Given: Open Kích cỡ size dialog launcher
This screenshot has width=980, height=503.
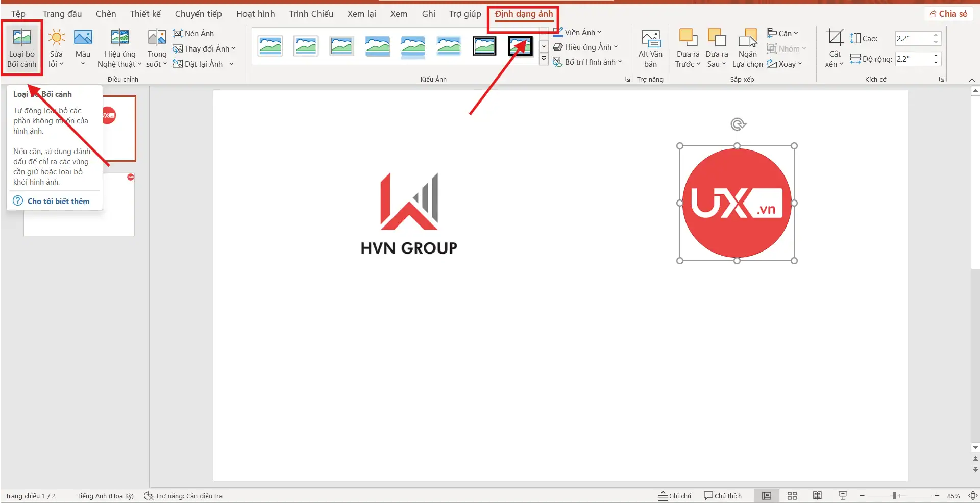Looking at the screenshot, I should [942, 79].
